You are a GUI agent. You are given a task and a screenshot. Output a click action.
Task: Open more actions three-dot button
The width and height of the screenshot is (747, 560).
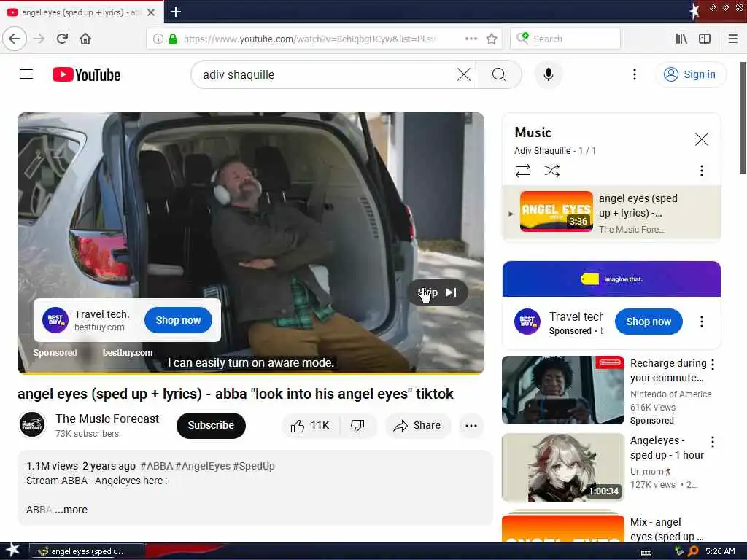[x=471, y=426]
